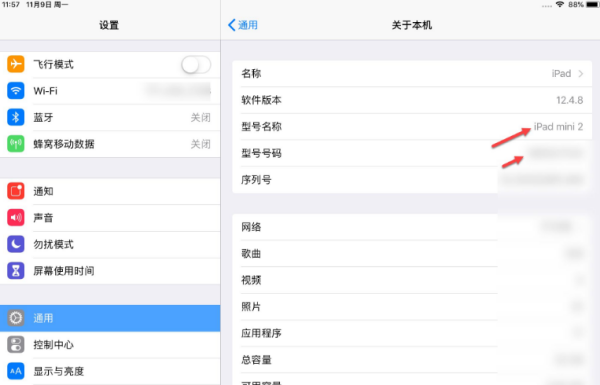The width and height of the screenshot is (600, 385).
Task: Tap the battery indicator in status bar
Action: 592,5
